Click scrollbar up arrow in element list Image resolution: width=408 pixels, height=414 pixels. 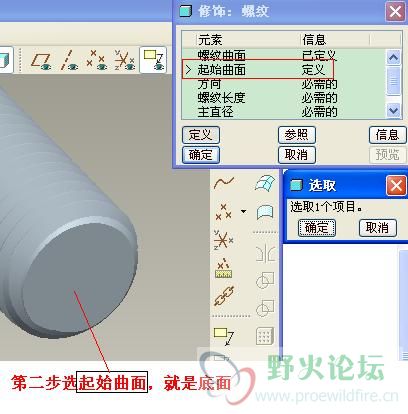394,57
